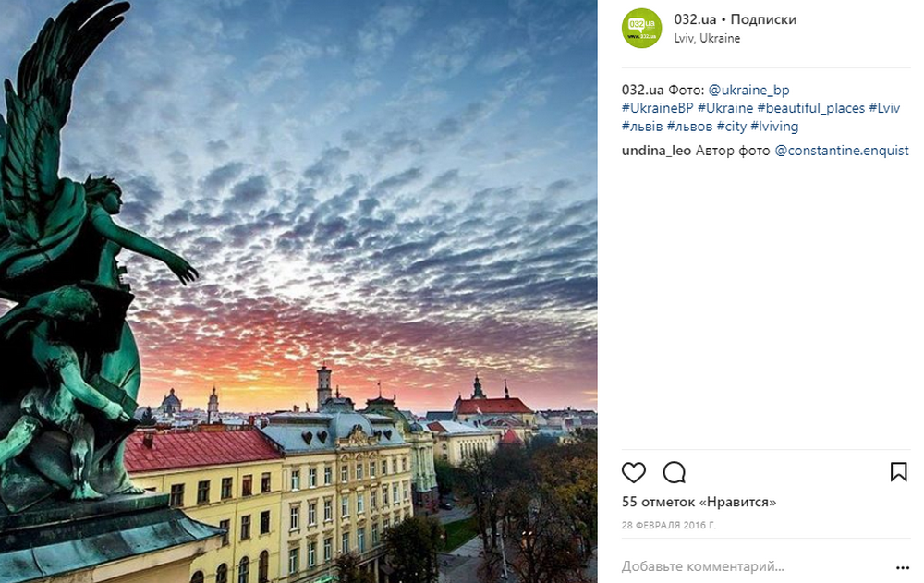The width and height of the screenshot is (924, 583).
Task: Like the post with the heart icon
Action: coord(634,472)
